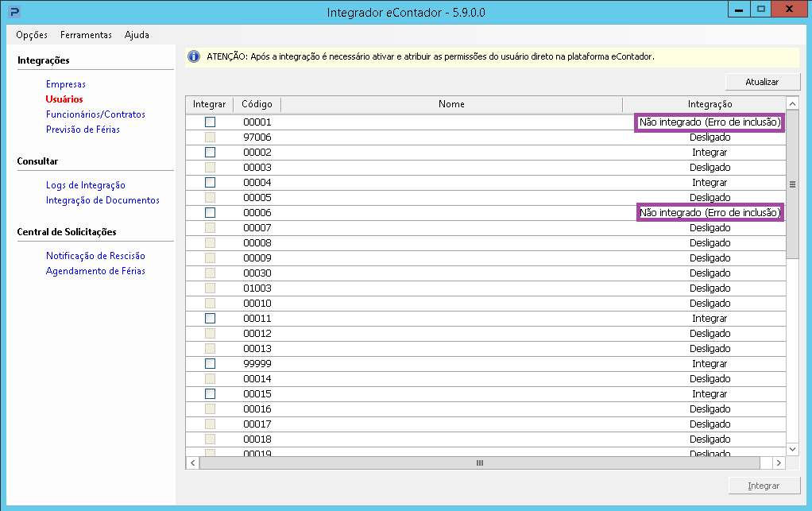Select the row with code 00010
Viewport: 812px width, 511px height.
485,303
